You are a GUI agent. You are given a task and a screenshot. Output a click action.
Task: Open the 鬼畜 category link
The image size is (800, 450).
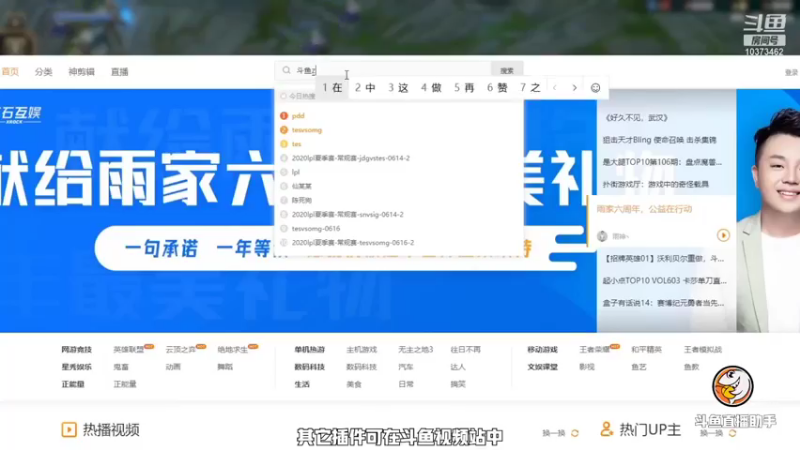[121, 367]
